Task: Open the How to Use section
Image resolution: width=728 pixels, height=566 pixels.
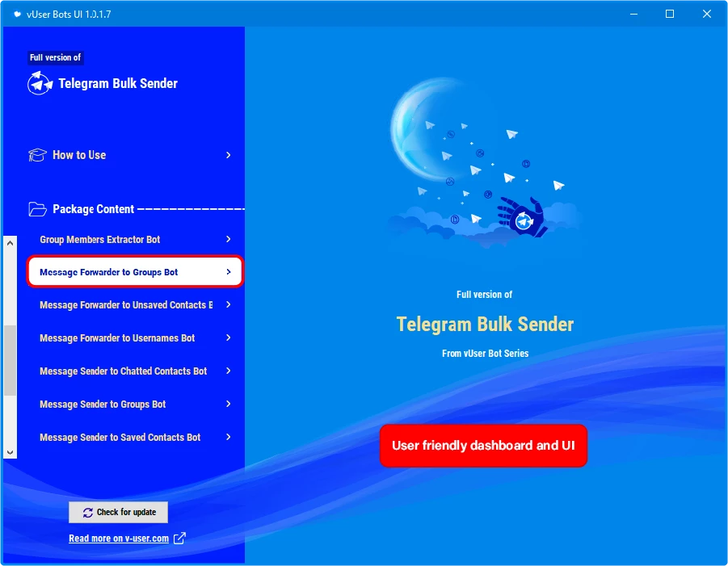Action: click(131, 155)
